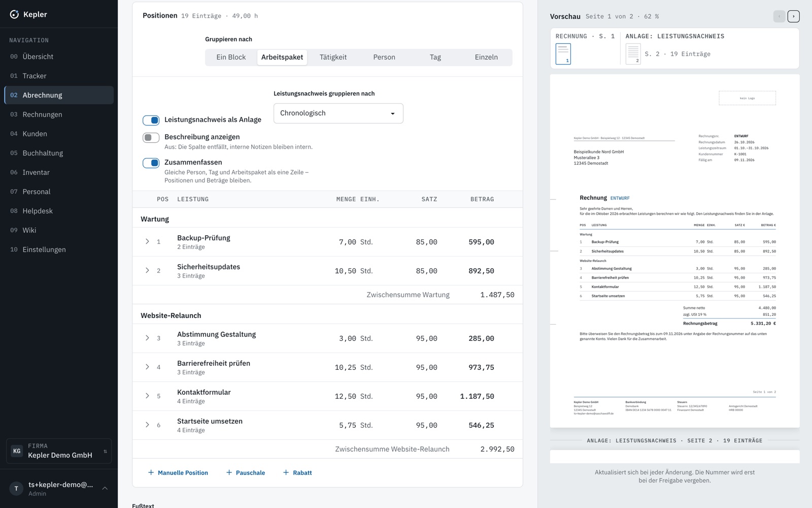
Task: Open Buchhaltung navigation item
Action: pos(59,153)
